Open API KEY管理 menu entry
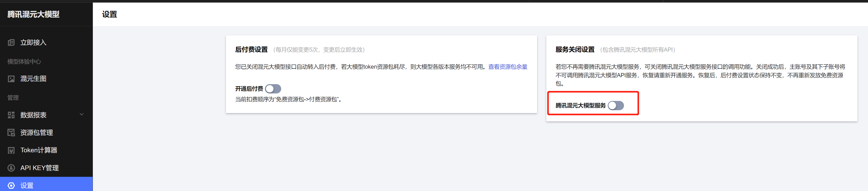Viewport: 868px width, 191px height. [x=46, y=168]
